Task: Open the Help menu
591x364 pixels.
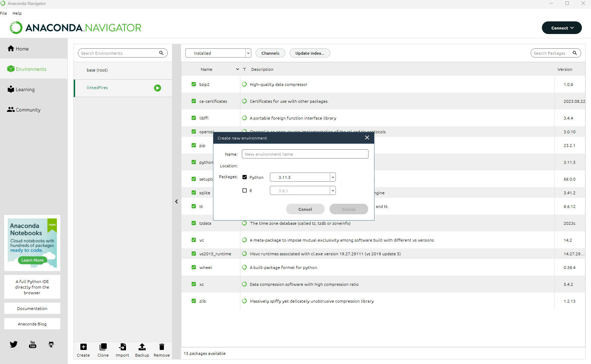Action: (x=17, y=13)
